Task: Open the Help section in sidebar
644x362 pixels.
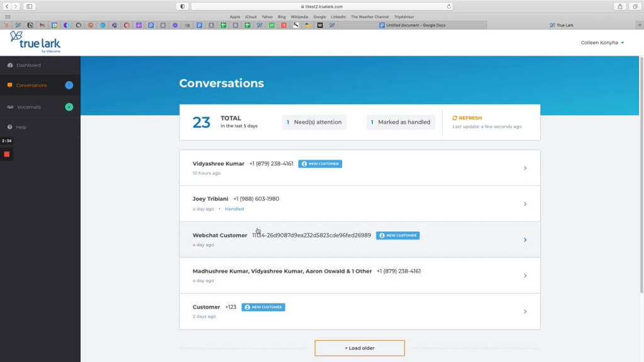Action: click(21, 127)
